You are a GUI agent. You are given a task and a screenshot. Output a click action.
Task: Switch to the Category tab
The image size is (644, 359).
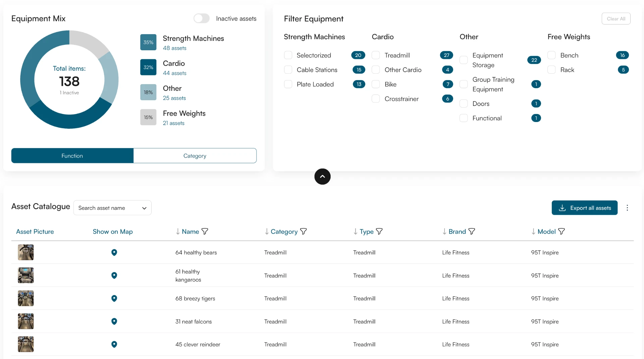195,156
